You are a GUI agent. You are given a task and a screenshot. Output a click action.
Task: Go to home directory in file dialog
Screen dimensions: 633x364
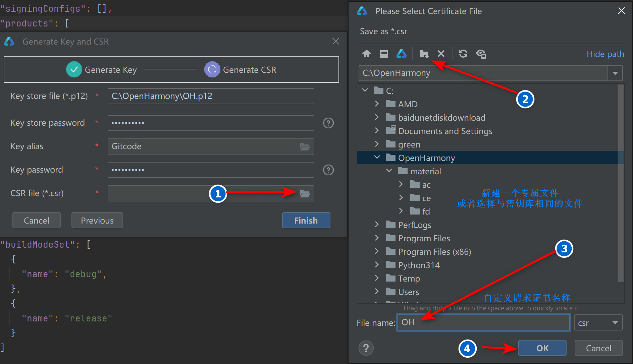pos(367,54)
